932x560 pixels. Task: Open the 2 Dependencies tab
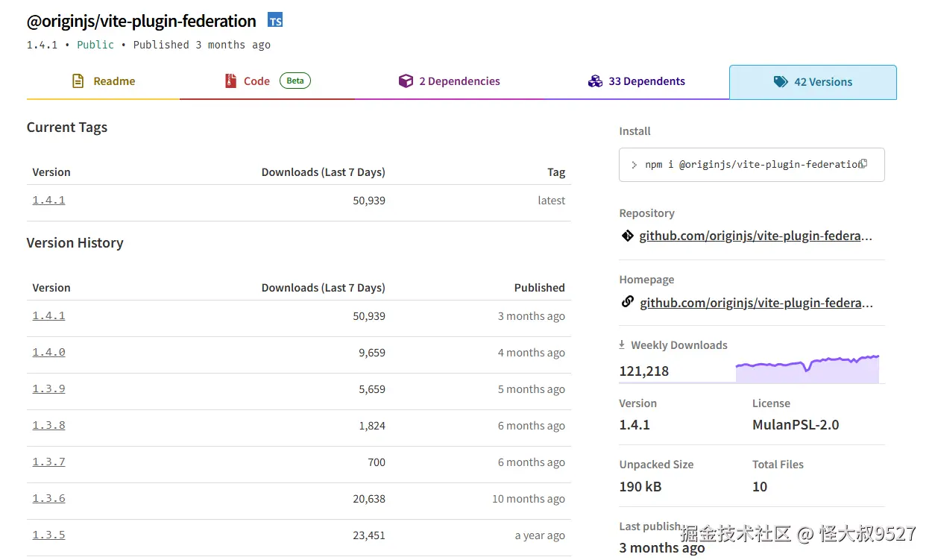tap(449, 81)
